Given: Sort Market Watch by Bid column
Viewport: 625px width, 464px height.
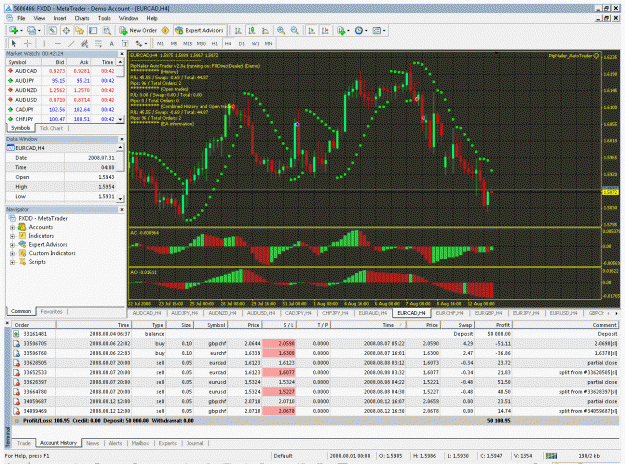Looking at the screenshot, I should point(54,62).
